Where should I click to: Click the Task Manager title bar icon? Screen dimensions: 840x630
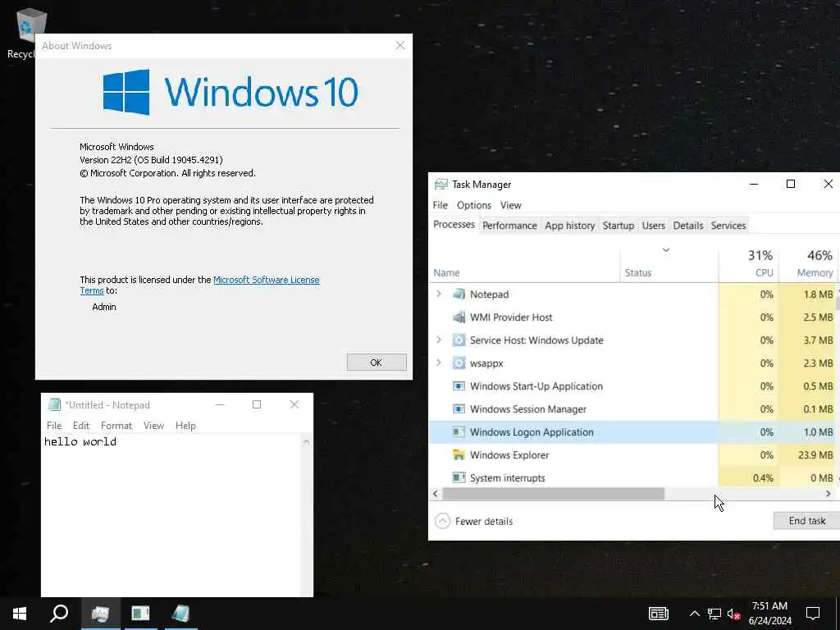pos(441,185)
